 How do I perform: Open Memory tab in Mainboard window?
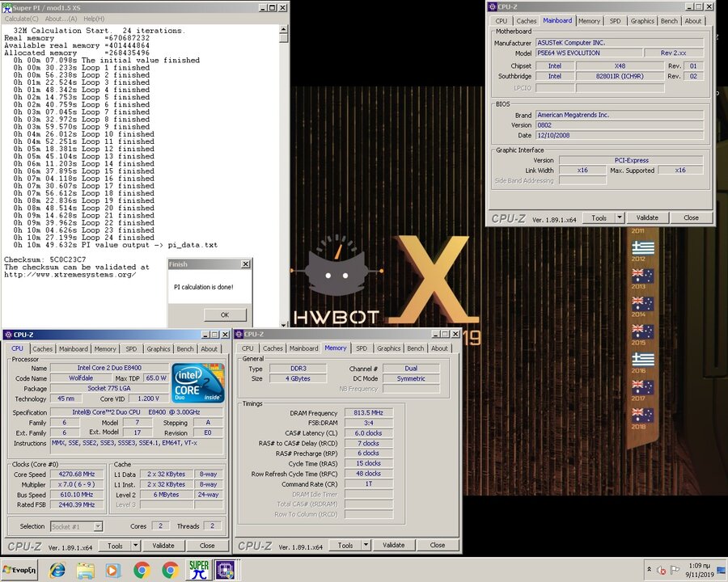click(589, 21)
